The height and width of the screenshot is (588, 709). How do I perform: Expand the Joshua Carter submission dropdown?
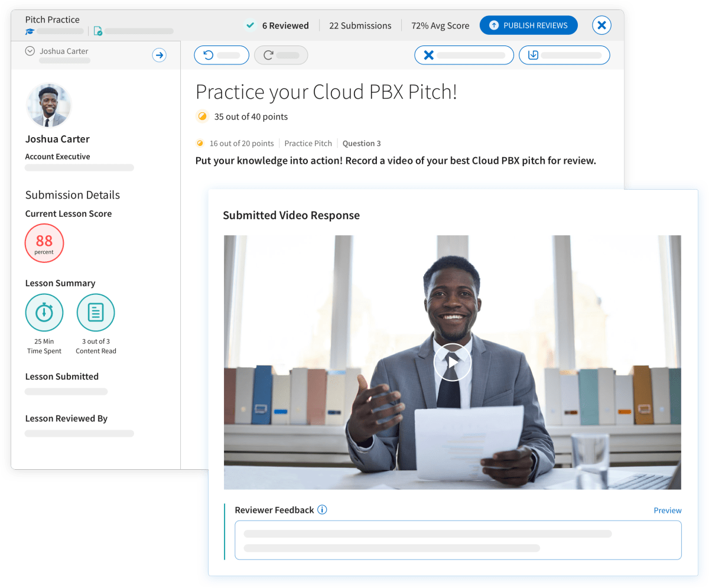30,51
